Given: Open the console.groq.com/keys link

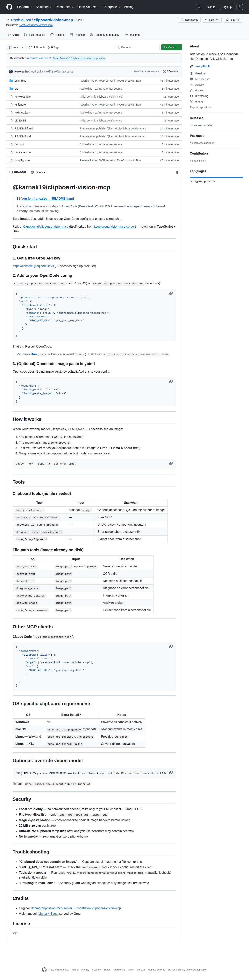Looking at the screenshot, I should [x=33, y=266].
